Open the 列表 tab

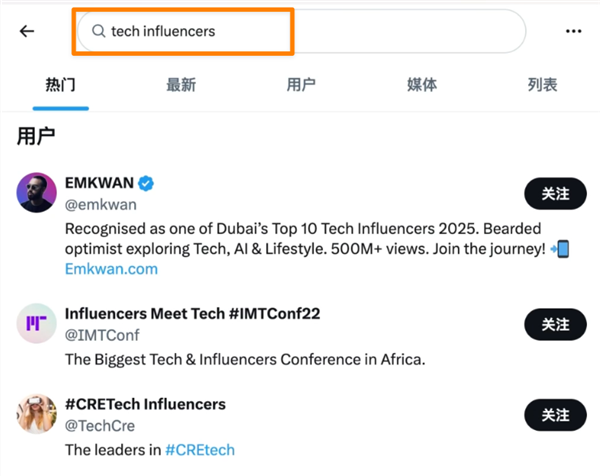pyautogui.click(x=542, y=85)
